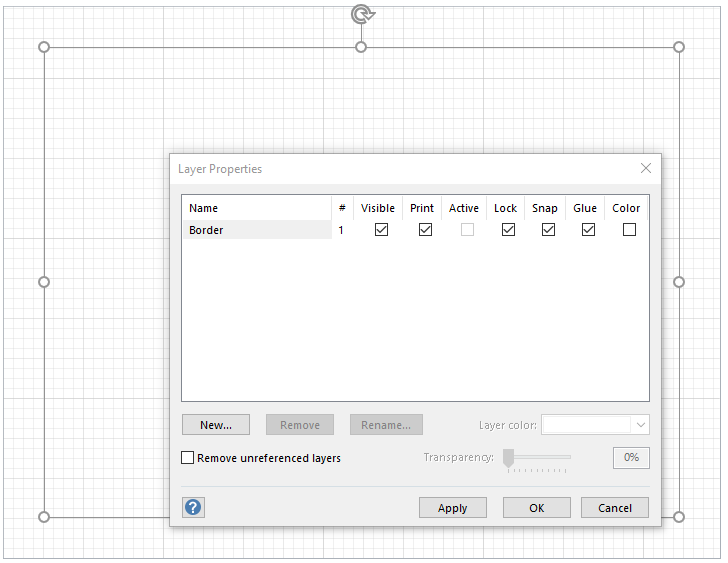Click the New... button

tap(216, 425)
